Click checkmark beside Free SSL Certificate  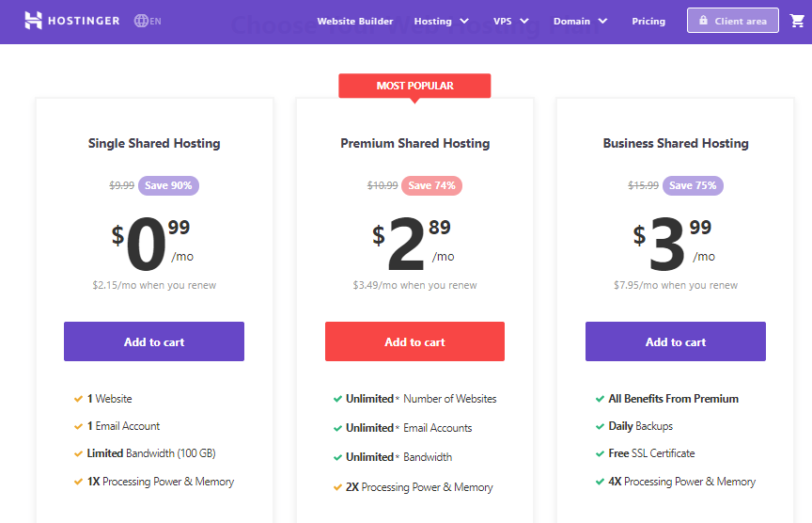coord(600,453)
